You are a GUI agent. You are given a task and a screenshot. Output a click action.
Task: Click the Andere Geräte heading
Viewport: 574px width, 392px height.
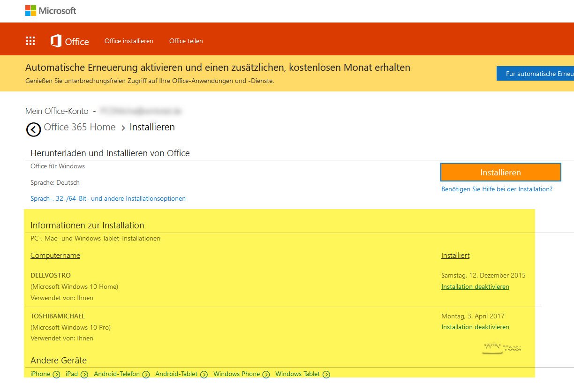point(59,361)
